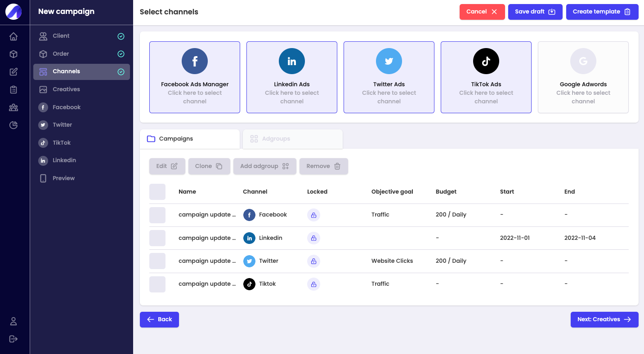Click the Facebook channel icon in the table
644x354 pixels.
coord(249,215)
